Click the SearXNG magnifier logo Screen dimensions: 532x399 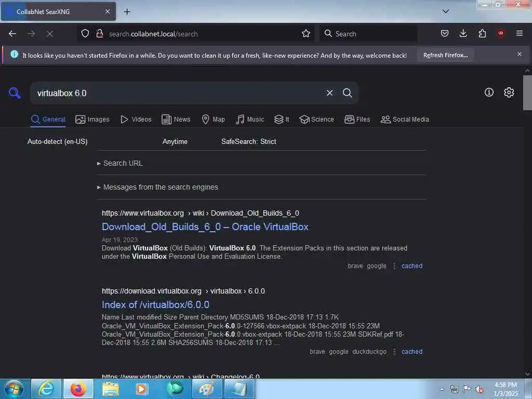(15, 92)
